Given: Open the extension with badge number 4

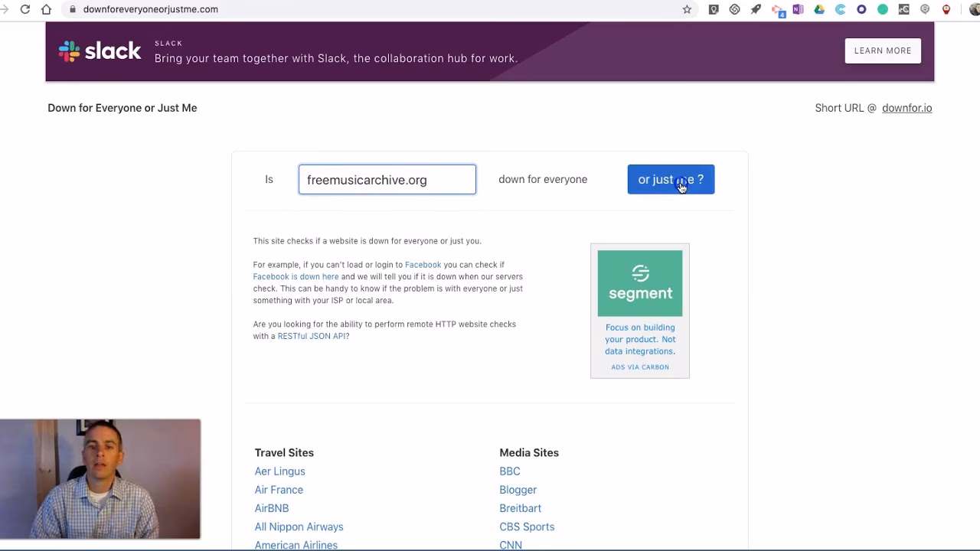Looking at the screenshot, I should point(778,10).
